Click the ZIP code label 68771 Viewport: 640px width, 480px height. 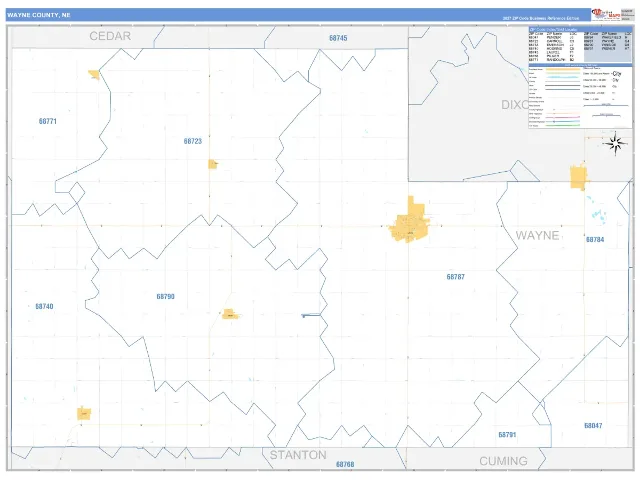click(x=48, y=121)
